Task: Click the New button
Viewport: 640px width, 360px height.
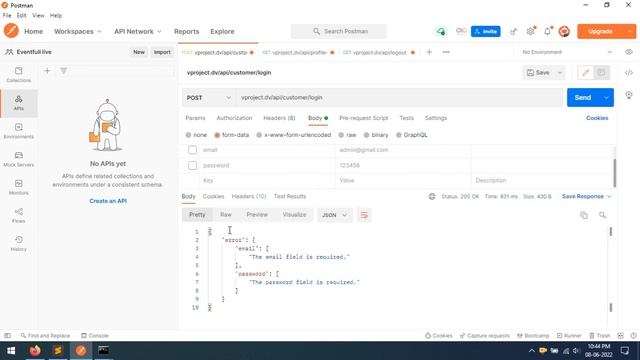Action: 139,52
